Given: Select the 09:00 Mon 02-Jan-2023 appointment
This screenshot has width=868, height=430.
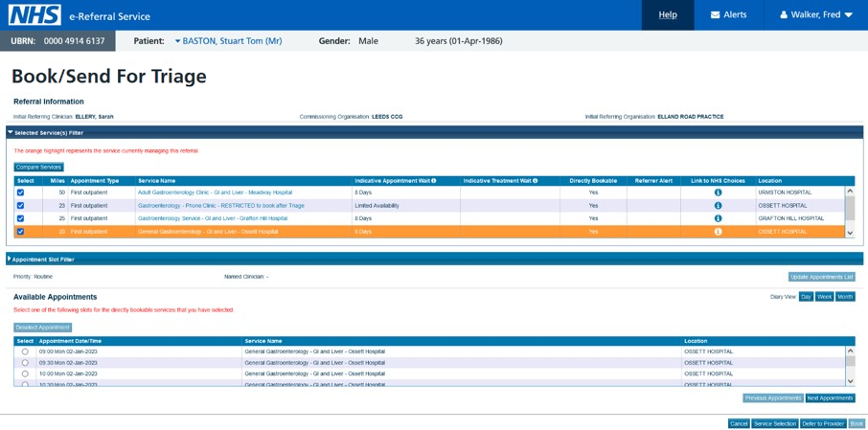Looking at the screenshot, I should tap(25, 351).
